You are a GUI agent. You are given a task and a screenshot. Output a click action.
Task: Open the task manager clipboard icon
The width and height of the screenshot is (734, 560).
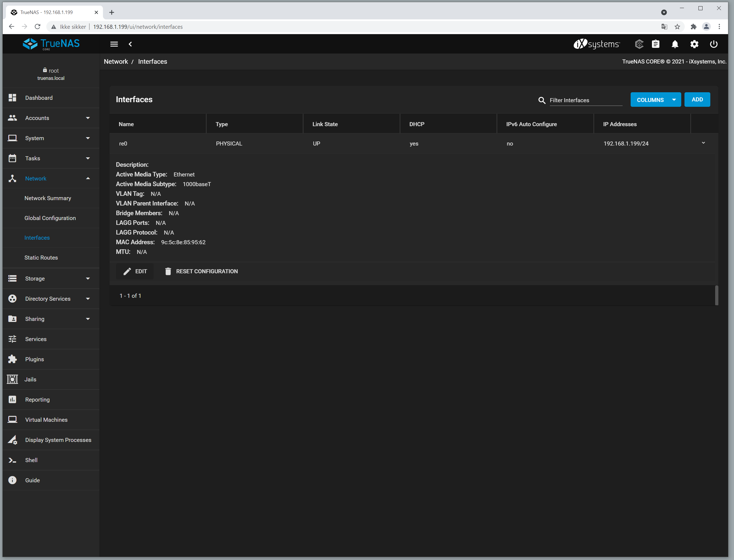[656, 44]
